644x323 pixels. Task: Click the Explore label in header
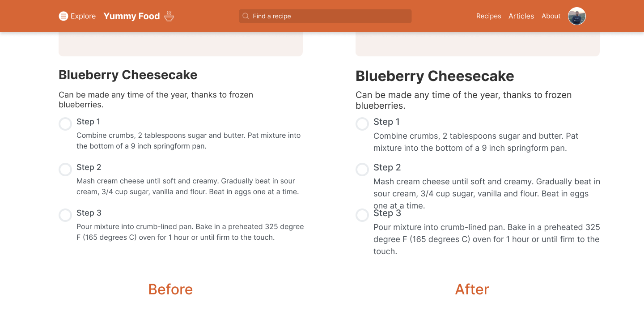pos(83,16)
